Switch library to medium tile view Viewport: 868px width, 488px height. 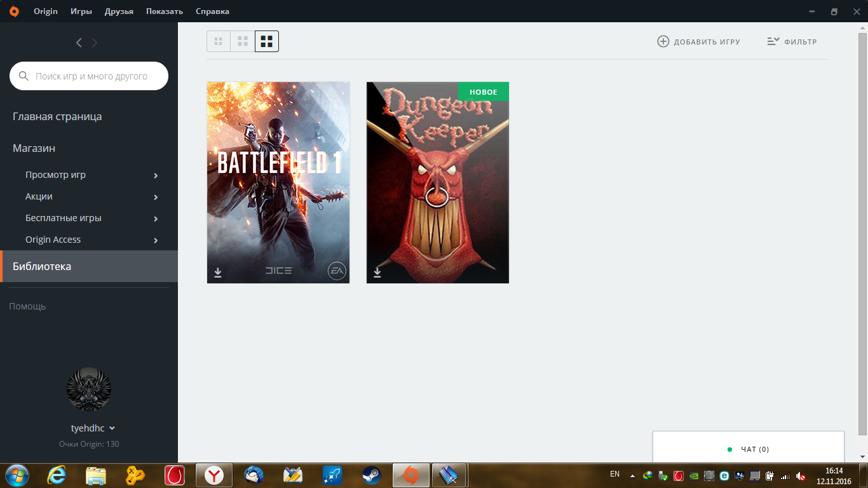243,41
